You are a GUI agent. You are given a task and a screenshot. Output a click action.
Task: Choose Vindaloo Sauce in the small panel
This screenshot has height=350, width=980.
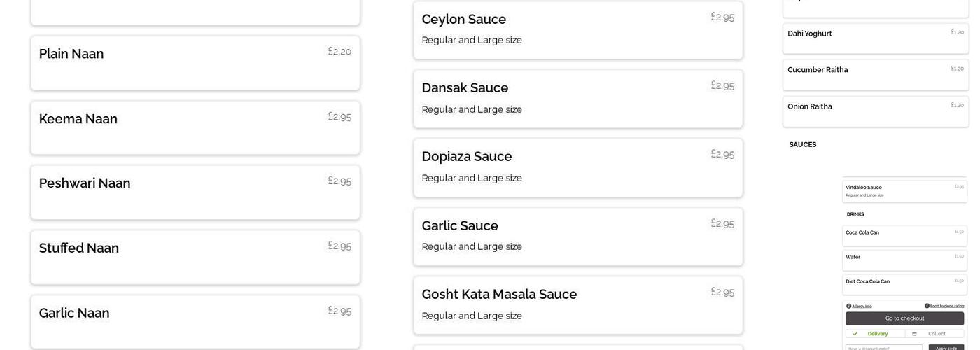click(904, 190)
